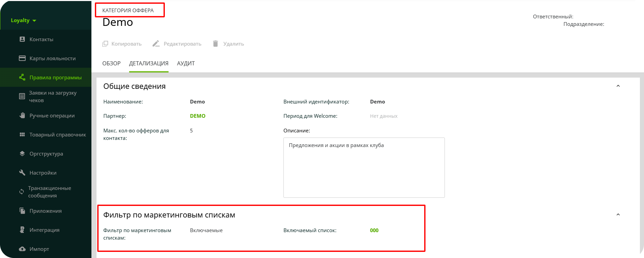
Task: Switch to the ОБЗОР tab
Action: click(111, 63)
